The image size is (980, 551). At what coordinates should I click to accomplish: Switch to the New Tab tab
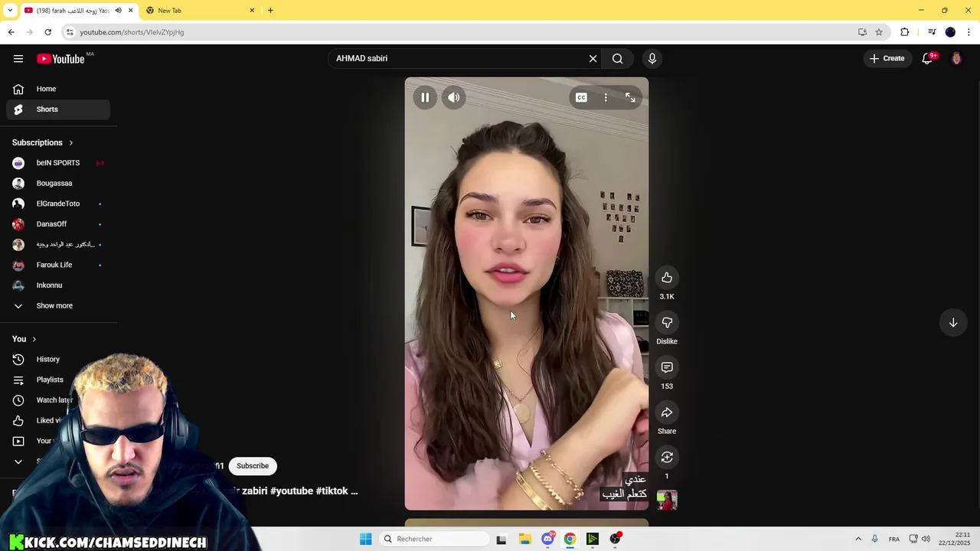point(199,11)
